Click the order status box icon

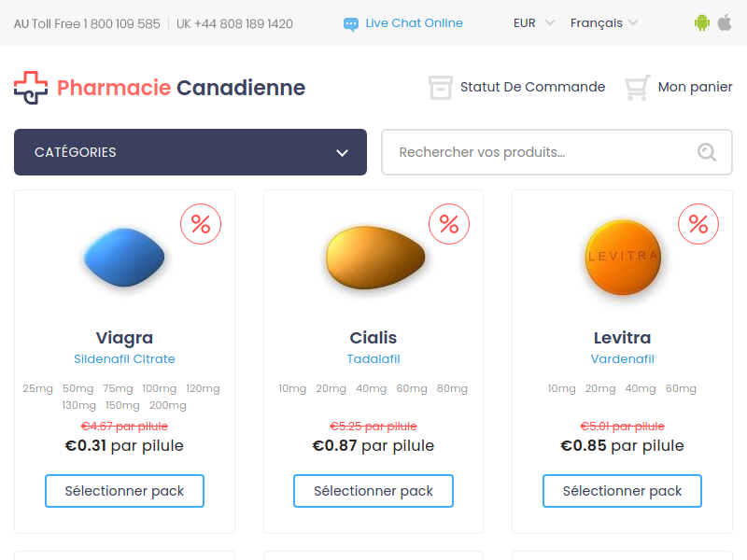(x=440, y=88)
